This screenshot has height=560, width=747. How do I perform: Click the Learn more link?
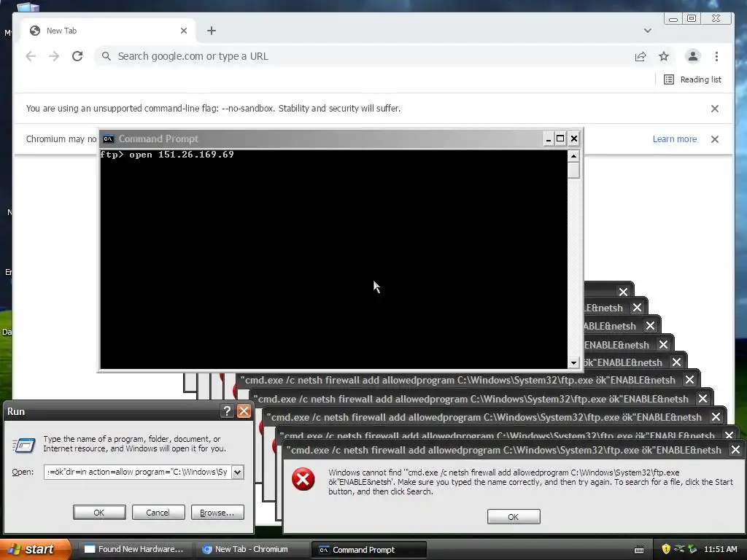click(675, 139)
